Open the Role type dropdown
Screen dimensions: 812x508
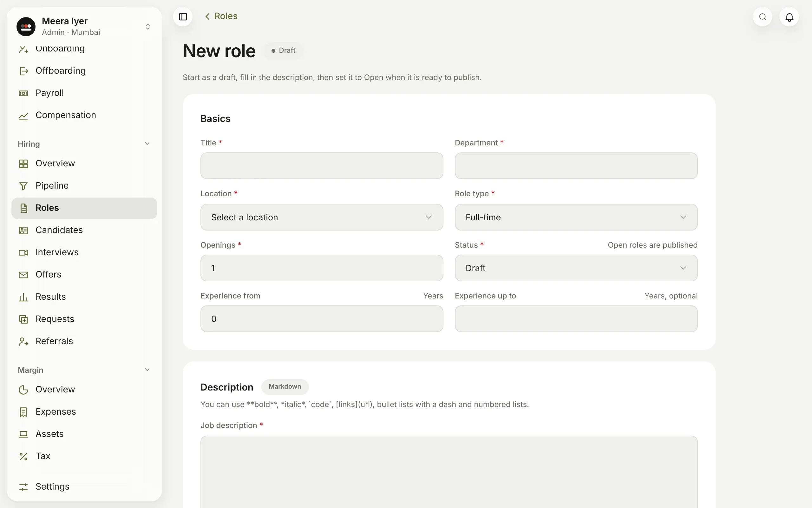coord(576,217)
